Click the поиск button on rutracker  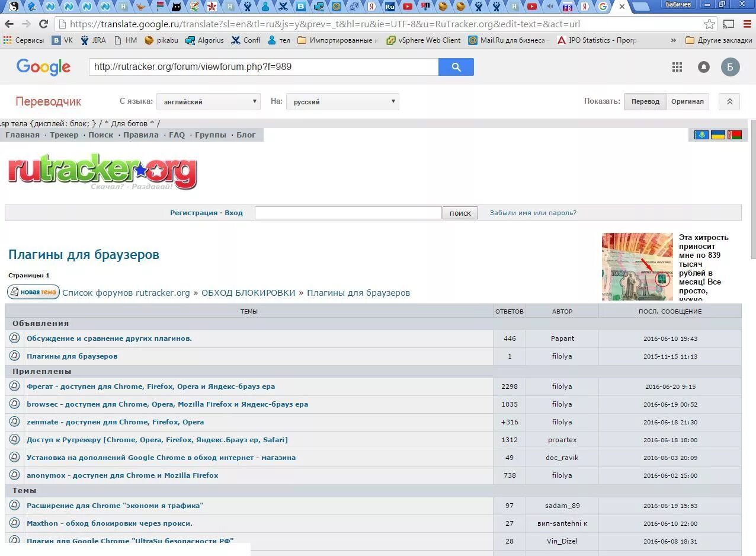tap(460, 213)
